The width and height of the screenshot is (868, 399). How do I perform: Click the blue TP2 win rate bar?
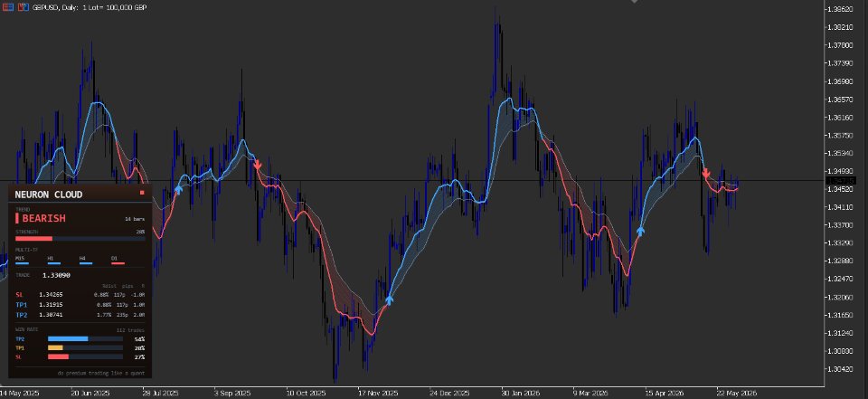68,338
